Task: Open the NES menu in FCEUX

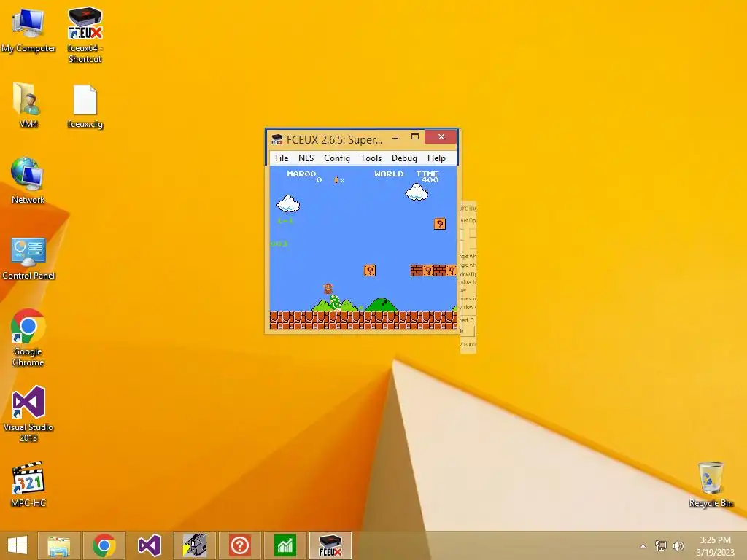Action: (306, 158)
